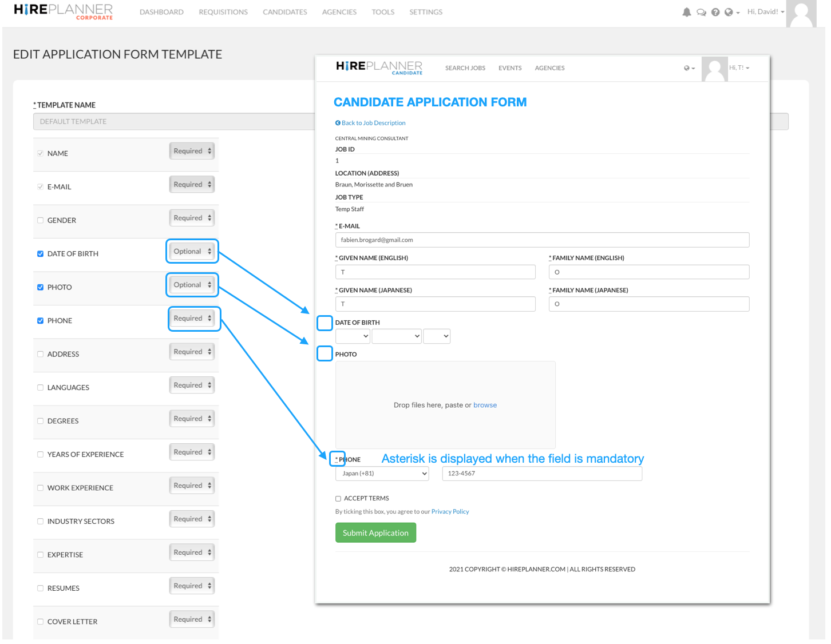
Task: Open the Candidates menu item
Action: [284, 12]
